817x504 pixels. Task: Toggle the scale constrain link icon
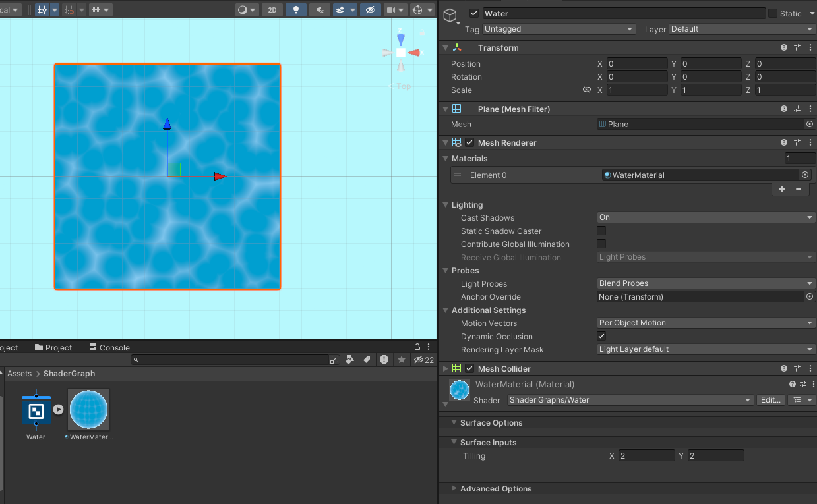tap(587, 90)
